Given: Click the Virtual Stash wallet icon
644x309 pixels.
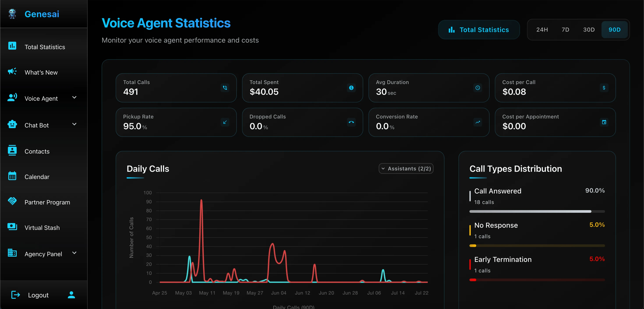Looking at the screenshot, I should coord(12,227).
